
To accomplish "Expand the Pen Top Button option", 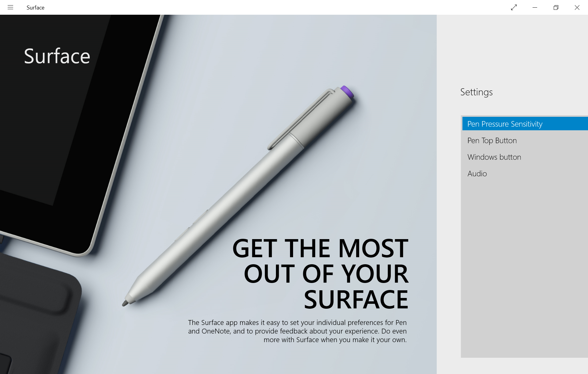I will coord(492,140).
